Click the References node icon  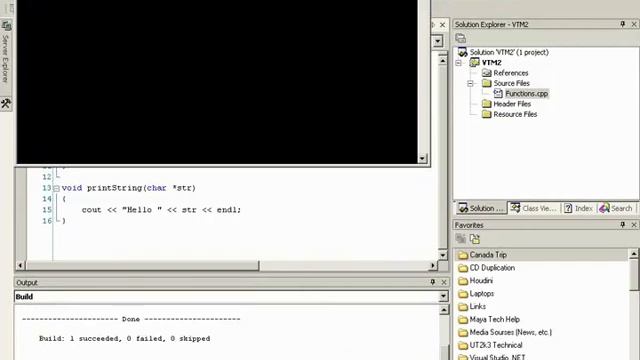click(486, 73)
